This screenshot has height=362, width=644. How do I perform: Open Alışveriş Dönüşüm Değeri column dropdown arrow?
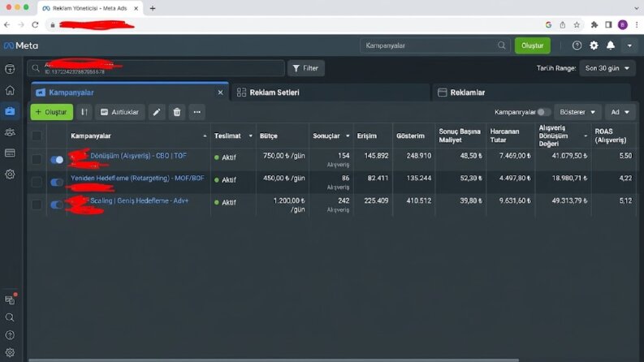coord(586,136)
